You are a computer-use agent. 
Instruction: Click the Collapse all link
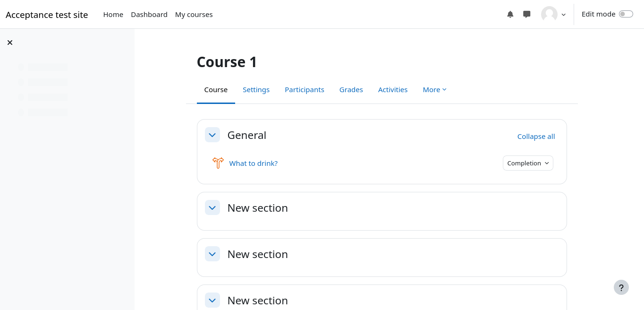(x=536, y=137)
